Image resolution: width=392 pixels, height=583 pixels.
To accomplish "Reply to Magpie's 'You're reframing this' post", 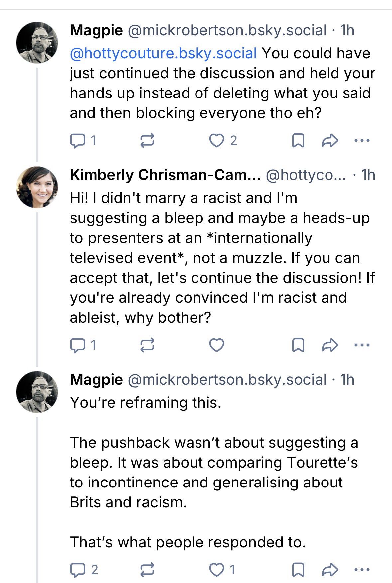I will tap(78, 570).
